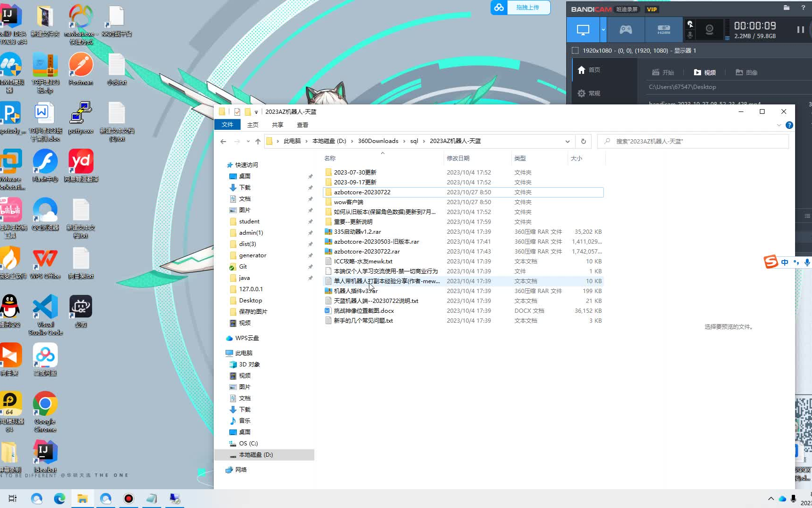Image resolution: width=812 pixels, height=508 pixels.
Task: Click sql in the address breadcrumb
Action: [x=414, y=141]
